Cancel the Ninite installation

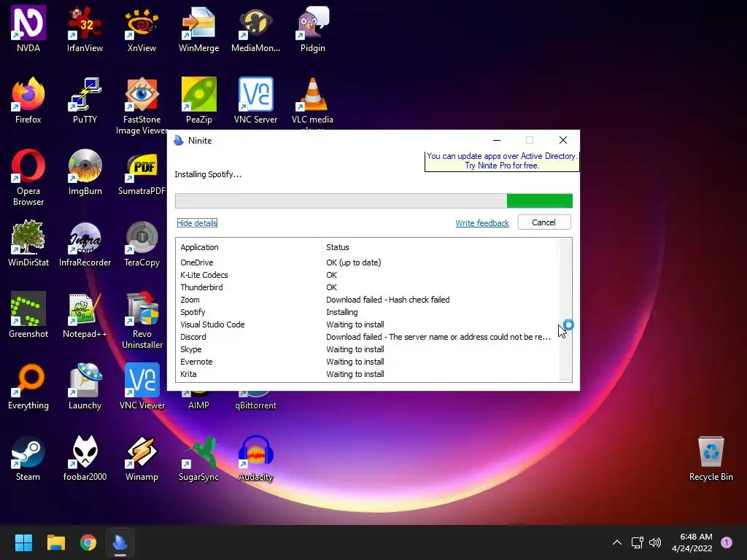coord(544,222)
